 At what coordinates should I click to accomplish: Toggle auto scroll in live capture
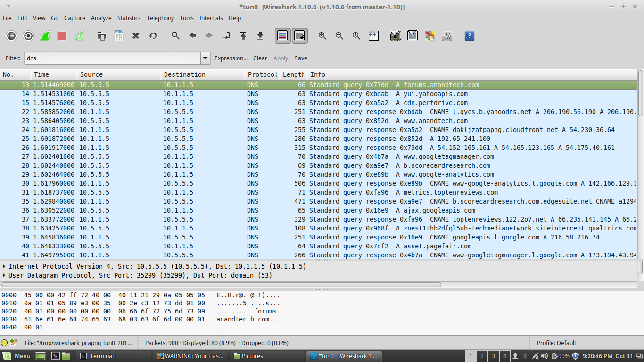(x=299, y=36)
